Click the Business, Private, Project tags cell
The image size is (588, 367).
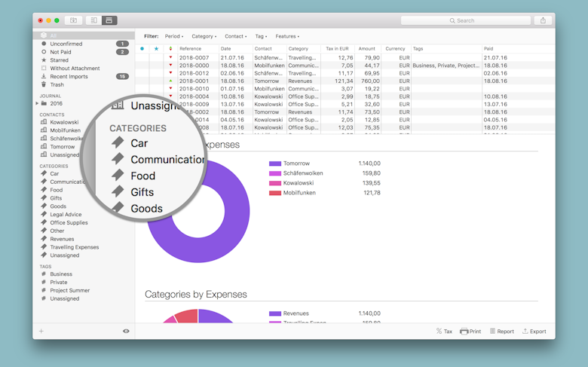pyautogui.click(x=446, y=66)
